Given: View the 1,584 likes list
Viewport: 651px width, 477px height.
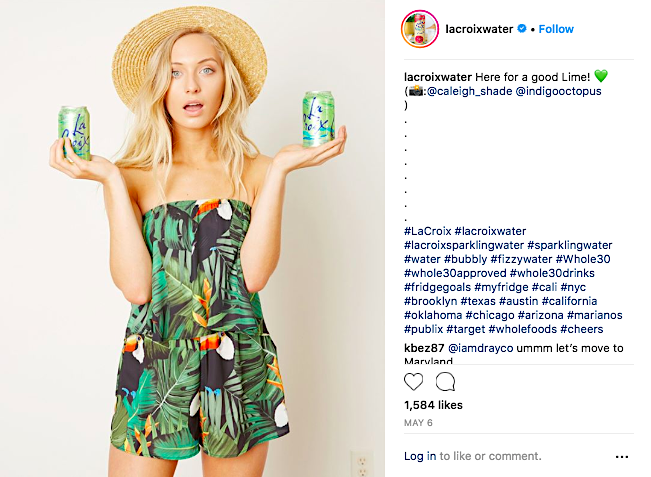Looking at the screenshot, I should pos(433,406).
